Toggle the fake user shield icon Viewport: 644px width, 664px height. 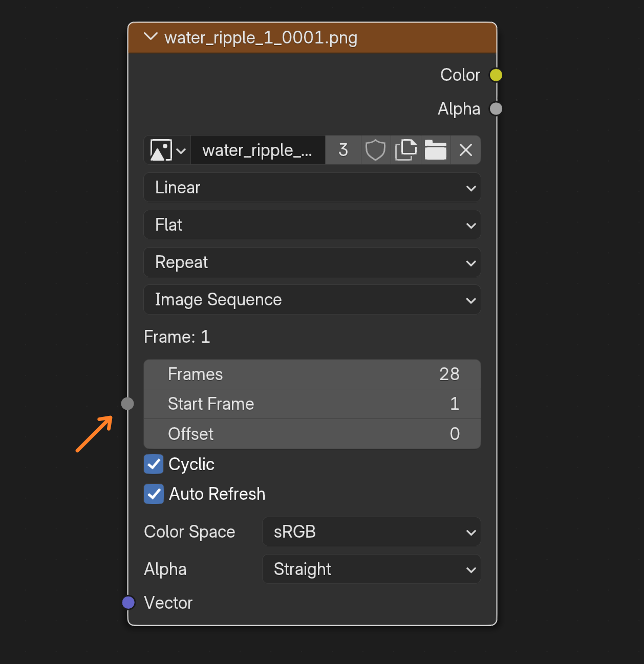[376, 150]
